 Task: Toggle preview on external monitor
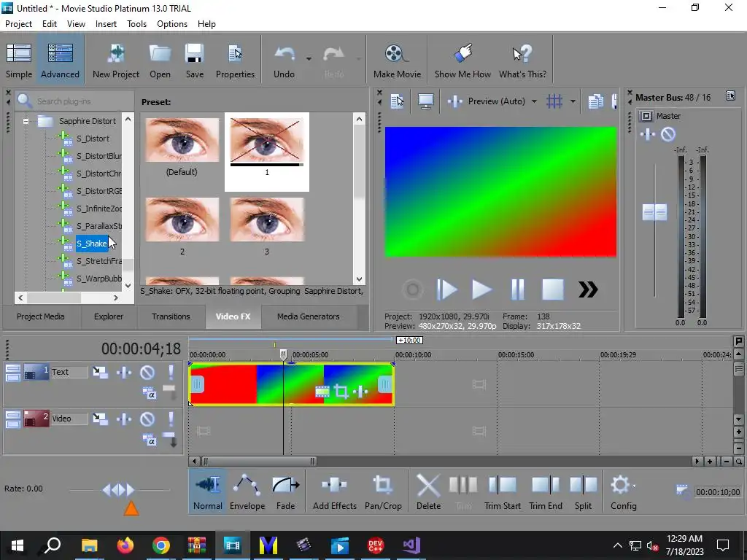pos(425,101)
